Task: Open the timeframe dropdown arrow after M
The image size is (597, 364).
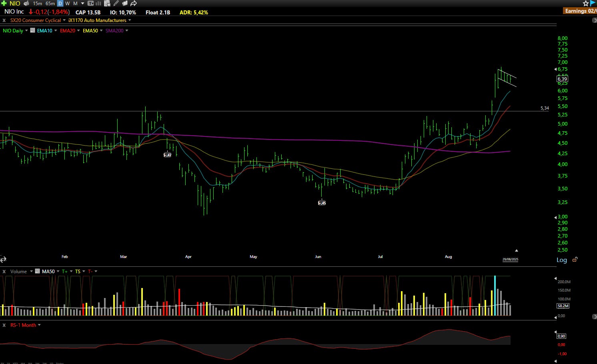Action: 82,3
